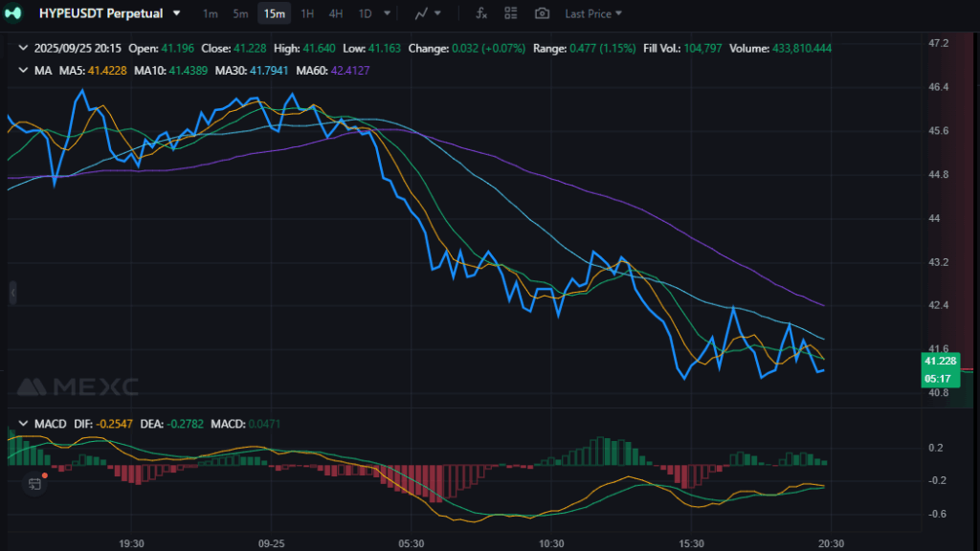
Task: Switch to the 1H timeframe
Action: click(306, 13)
